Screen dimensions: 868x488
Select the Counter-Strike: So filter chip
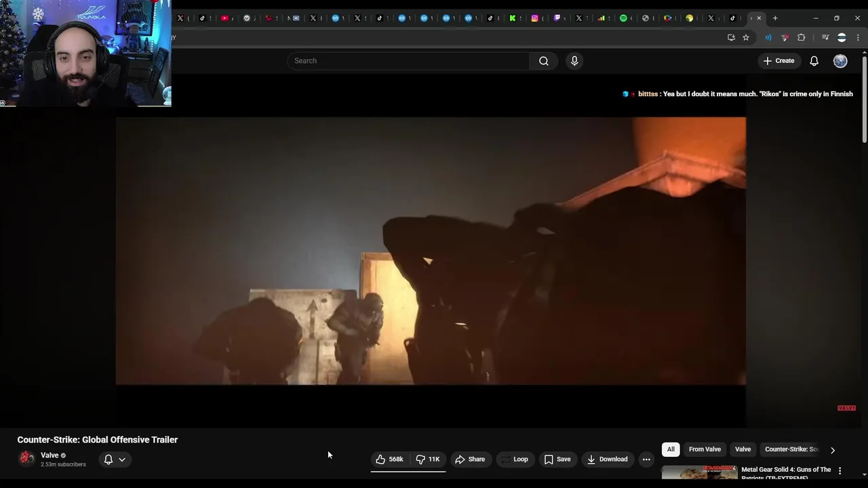791,449
